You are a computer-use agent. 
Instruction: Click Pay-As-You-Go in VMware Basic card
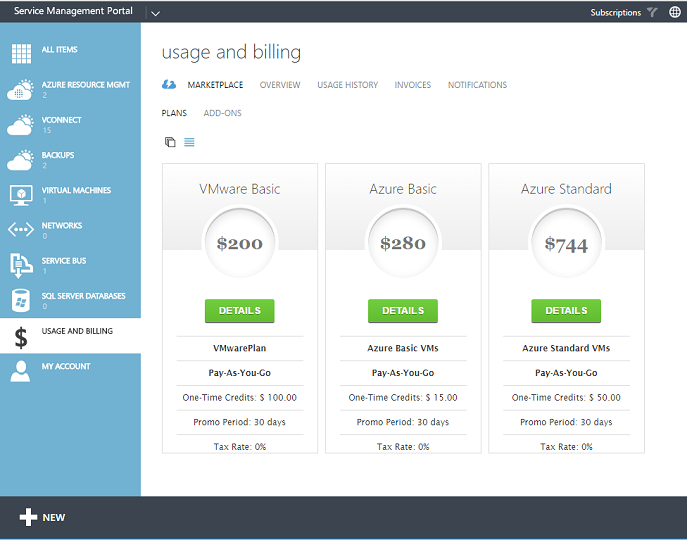point(240,373)
